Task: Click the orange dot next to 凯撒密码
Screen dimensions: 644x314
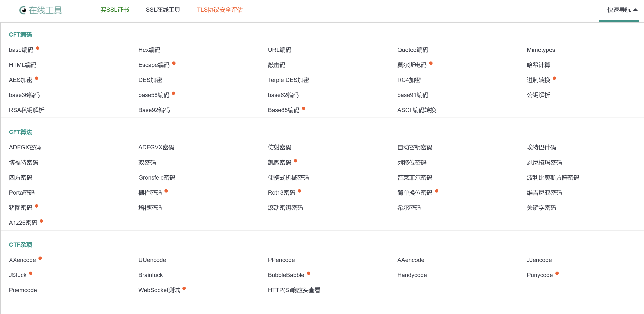Action: coord(295,161)
